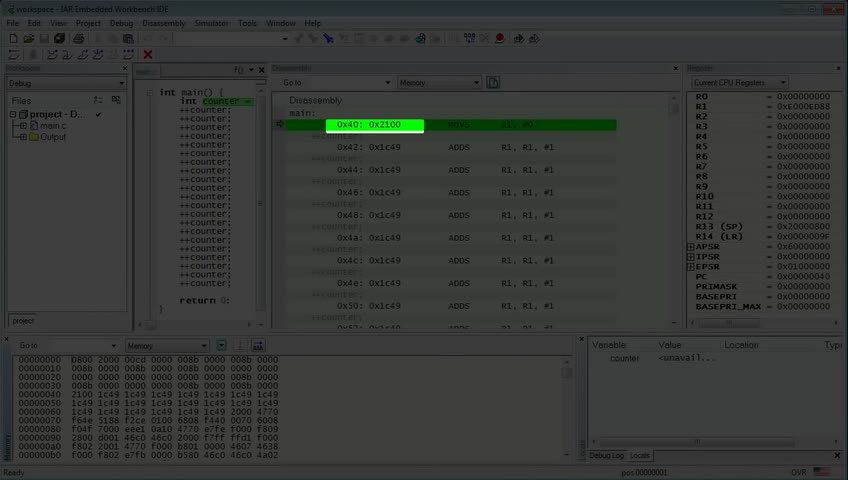Viewport: 848px width, 480px height.
Task: Switch to the Debug Log tab
Action: click(x=606, y=456)
